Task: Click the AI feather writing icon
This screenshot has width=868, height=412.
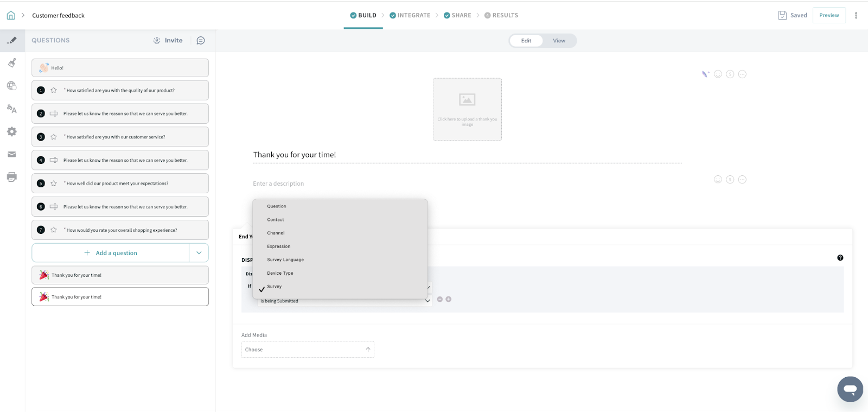Action: click(x=705, y=74)
